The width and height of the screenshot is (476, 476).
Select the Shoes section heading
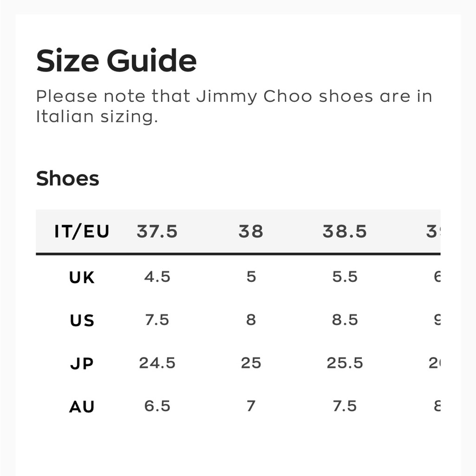[68, 178]
